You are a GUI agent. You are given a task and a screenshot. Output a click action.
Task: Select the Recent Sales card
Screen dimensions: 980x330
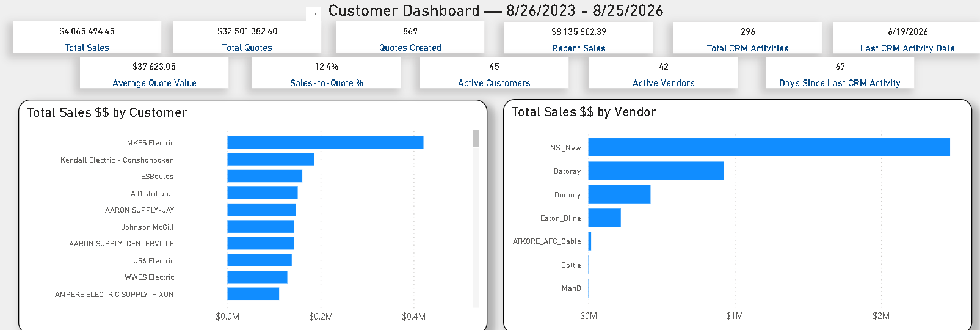[x=578, y=38]
